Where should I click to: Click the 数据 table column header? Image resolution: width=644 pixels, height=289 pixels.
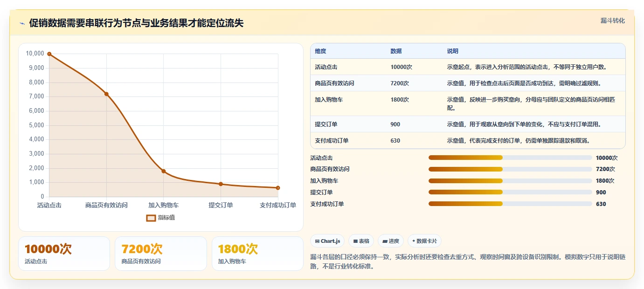(x=396, y=51)
